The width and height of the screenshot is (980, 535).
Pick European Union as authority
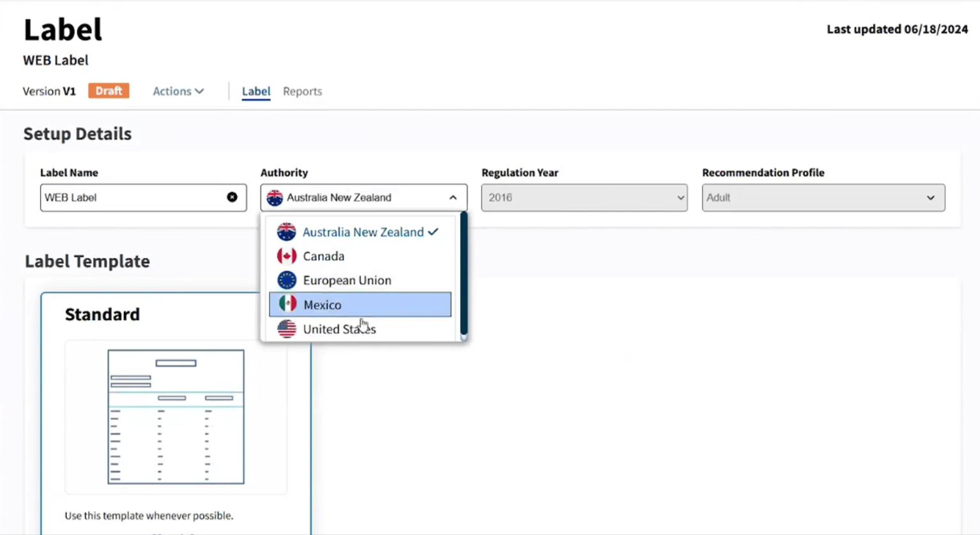click(347, 280)
